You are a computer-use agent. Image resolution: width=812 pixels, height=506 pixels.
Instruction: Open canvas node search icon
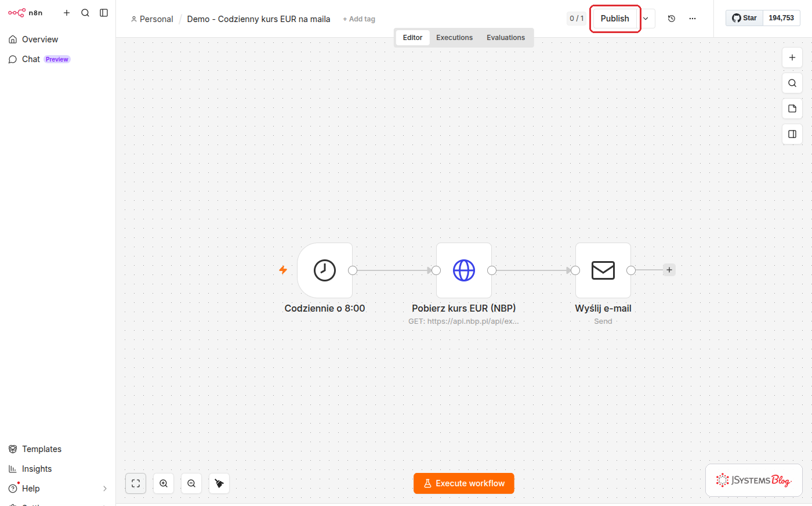click(x=792, y=83)
